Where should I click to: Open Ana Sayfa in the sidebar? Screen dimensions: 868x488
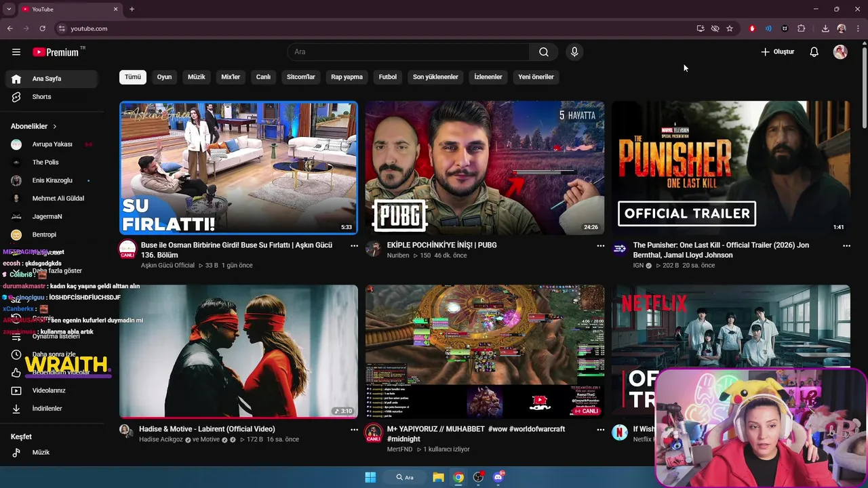(x=52, y=79)
